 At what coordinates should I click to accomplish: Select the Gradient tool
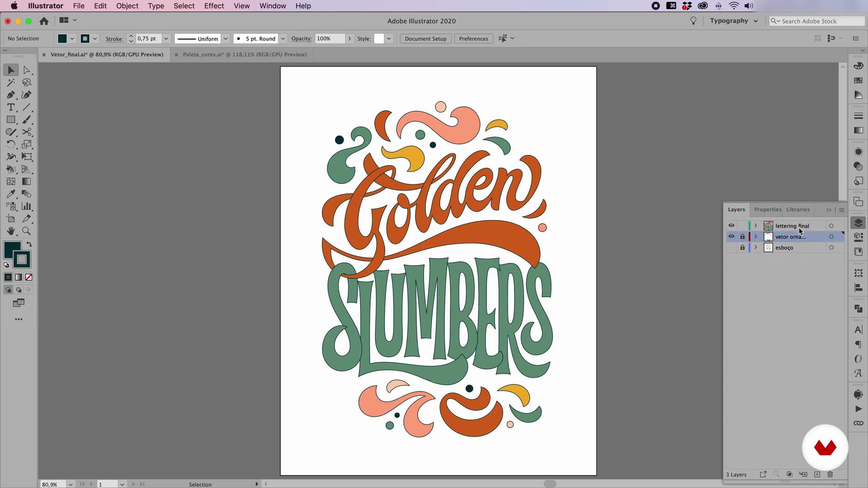[x=27, y=181]
